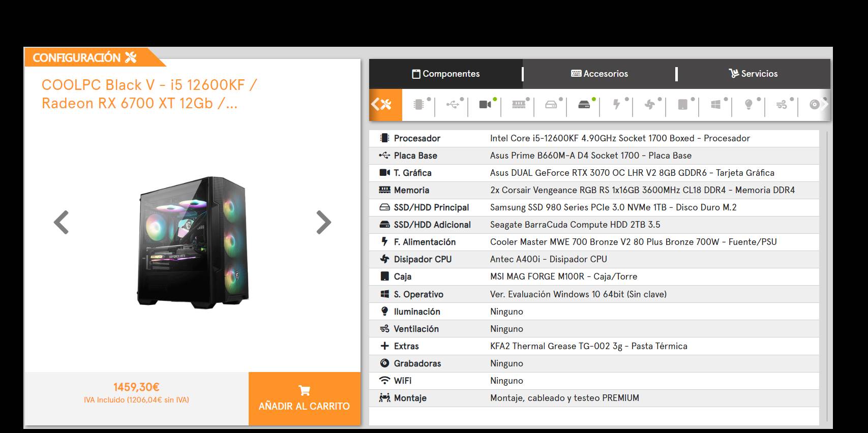The height and width of the screenshot is (433, 868).
Task: Select the row "Intel Core i5-12600KF 4.90GHz Socket 1700 Boxed"
Action: click(x=594, y=138)
